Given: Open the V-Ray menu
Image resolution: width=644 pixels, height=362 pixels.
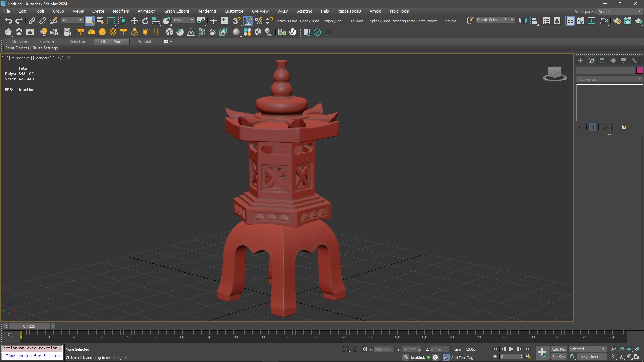Looking at the screenshot, I should click(282, 11).
